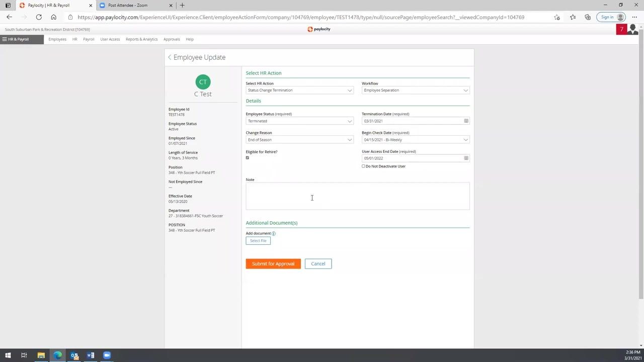The height and width of the screenshot is (362, 644).
Task: Open Workflow Employee Separation dropdown
Action: click(416, 90)
